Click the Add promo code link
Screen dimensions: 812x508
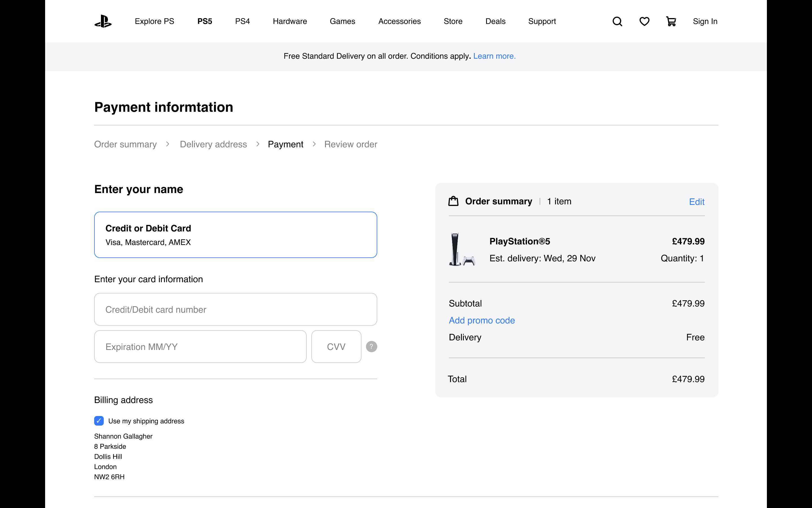(482, 320)
